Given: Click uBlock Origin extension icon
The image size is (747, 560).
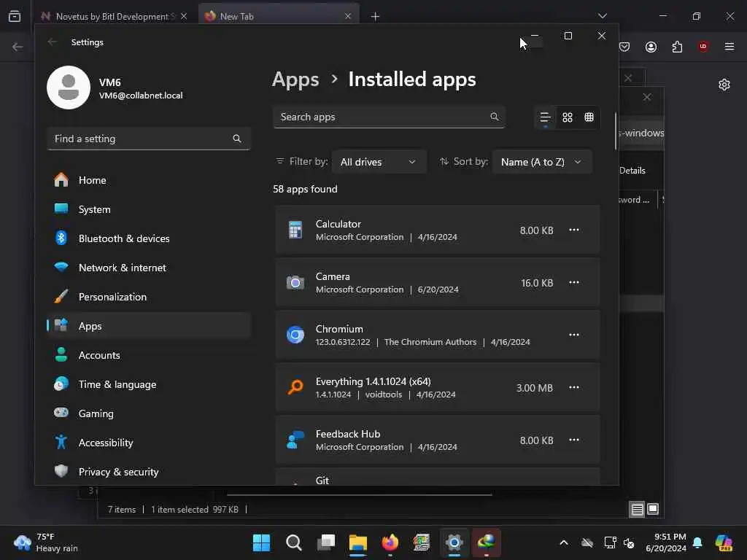Looking at the screenshot, I should (x=703, y=47).
